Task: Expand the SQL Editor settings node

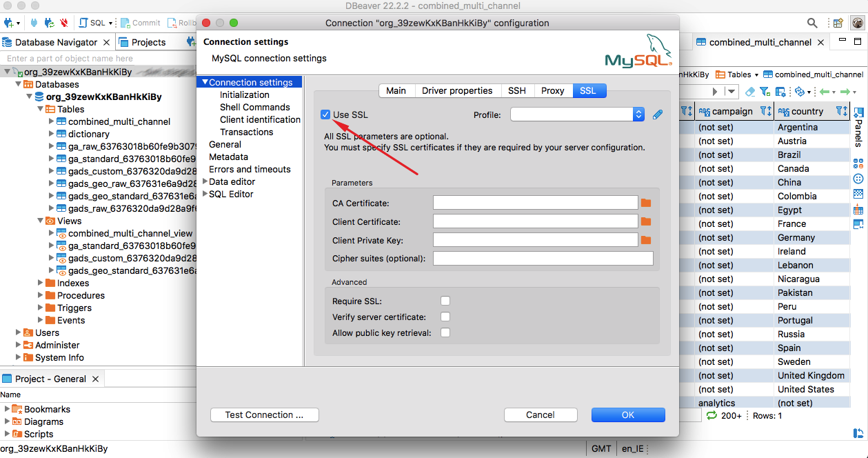Action: coord(205,194)
